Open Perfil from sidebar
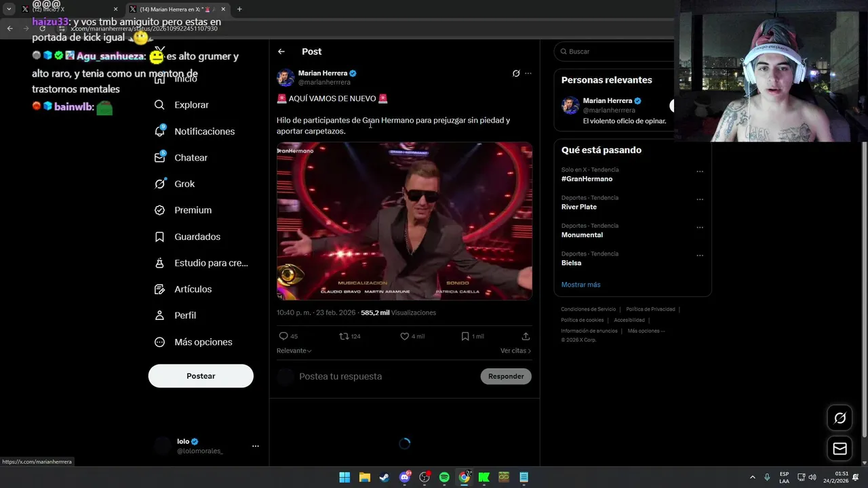The image size is (868, 488). [176, 315]
